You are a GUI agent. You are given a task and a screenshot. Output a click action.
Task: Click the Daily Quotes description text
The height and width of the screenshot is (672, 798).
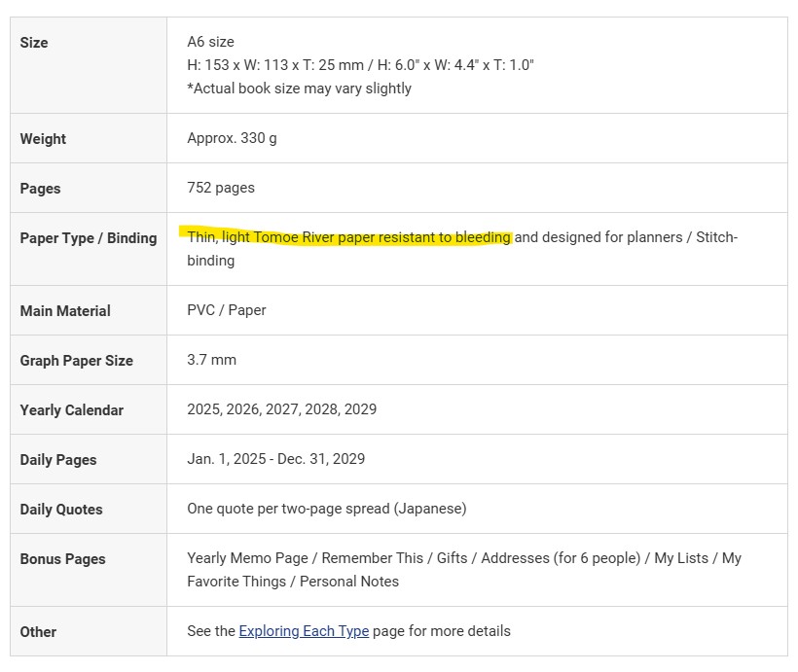coord(326,509)
